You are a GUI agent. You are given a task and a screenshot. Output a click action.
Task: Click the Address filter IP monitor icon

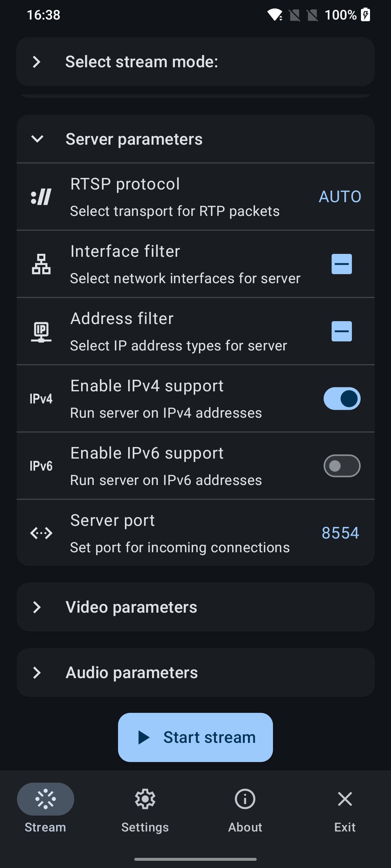[x=41, y=331]
